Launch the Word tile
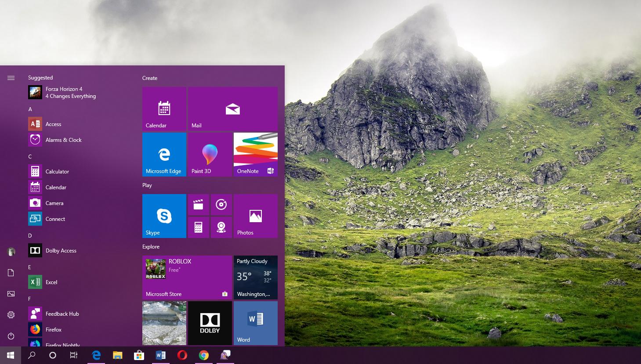Screen dimensions: 641x364 (256, 323)
